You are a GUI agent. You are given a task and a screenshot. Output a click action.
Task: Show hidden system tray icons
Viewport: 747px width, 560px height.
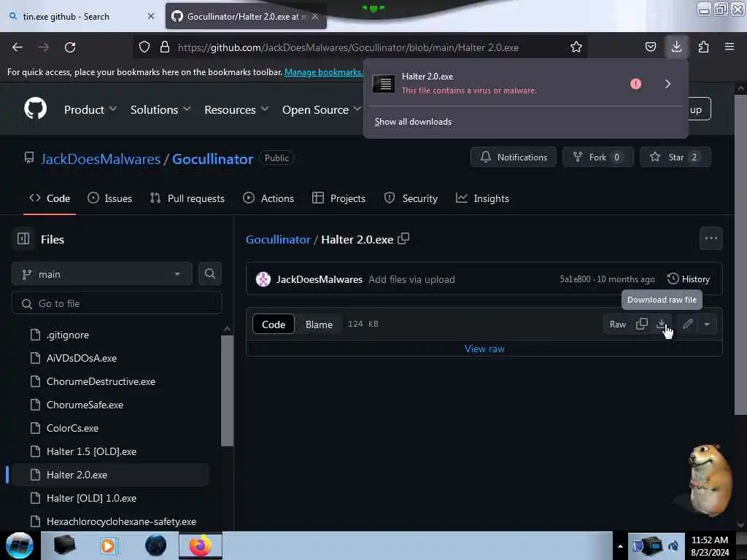click(620, 546)
